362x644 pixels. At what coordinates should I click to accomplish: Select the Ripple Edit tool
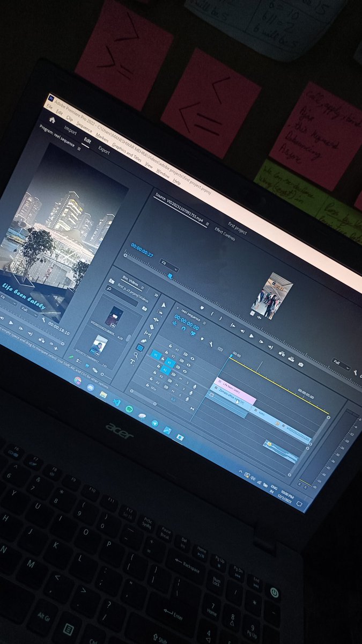pyautogui.click(x=156, y=320)
